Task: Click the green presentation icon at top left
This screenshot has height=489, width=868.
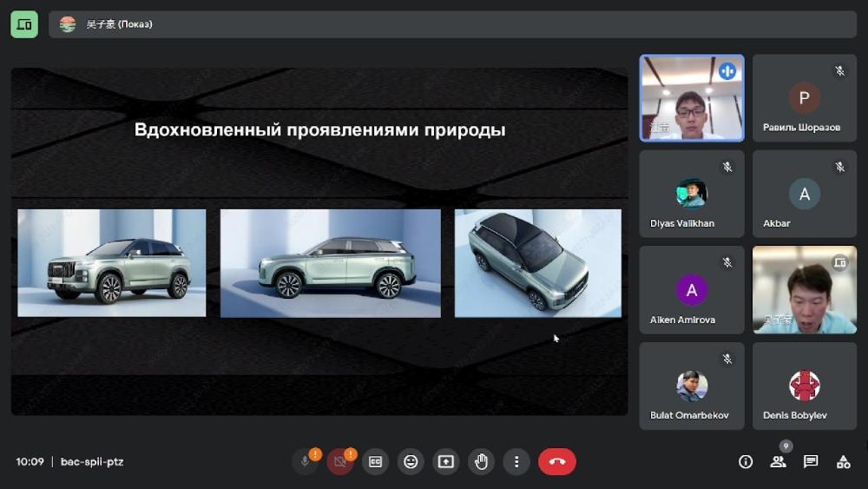Action: 24,24
